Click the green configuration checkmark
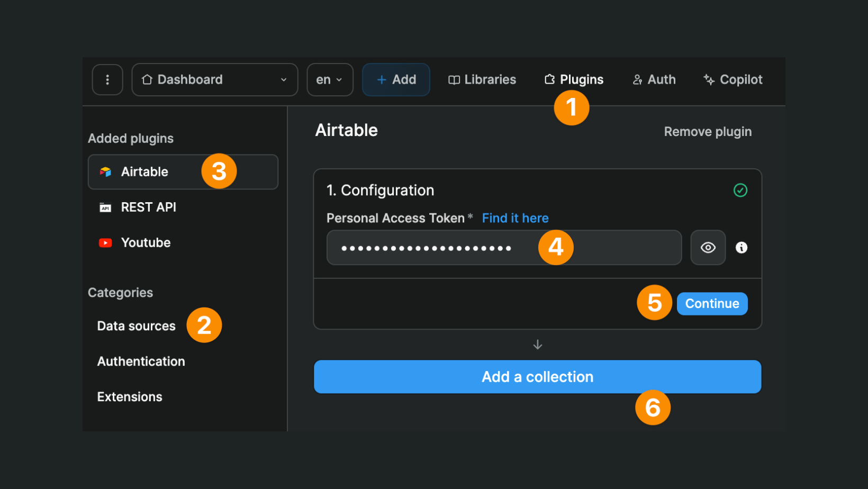This screenshot has height=489, width=868. 740,190
